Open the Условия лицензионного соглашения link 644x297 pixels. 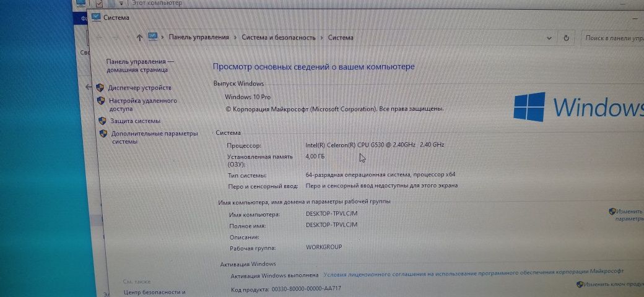(x=474, y=273)
